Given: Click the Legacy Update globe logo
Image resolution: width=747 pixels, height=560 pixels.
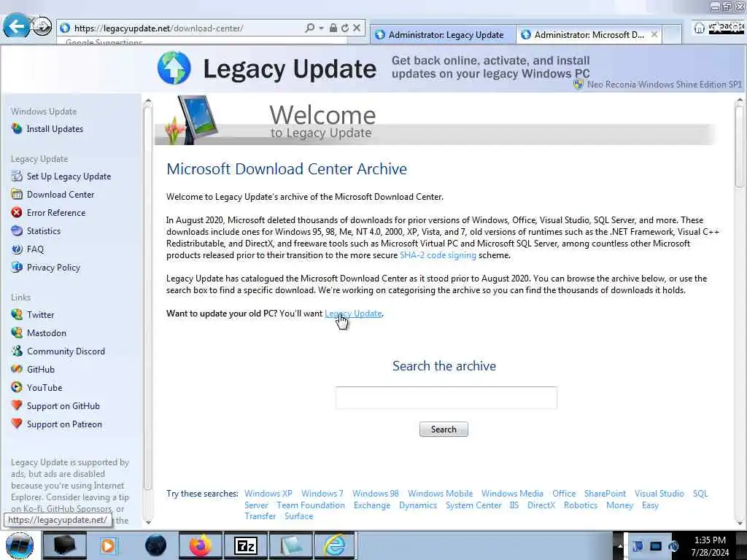Looking at the screenshot, I should tap(174, 68).
